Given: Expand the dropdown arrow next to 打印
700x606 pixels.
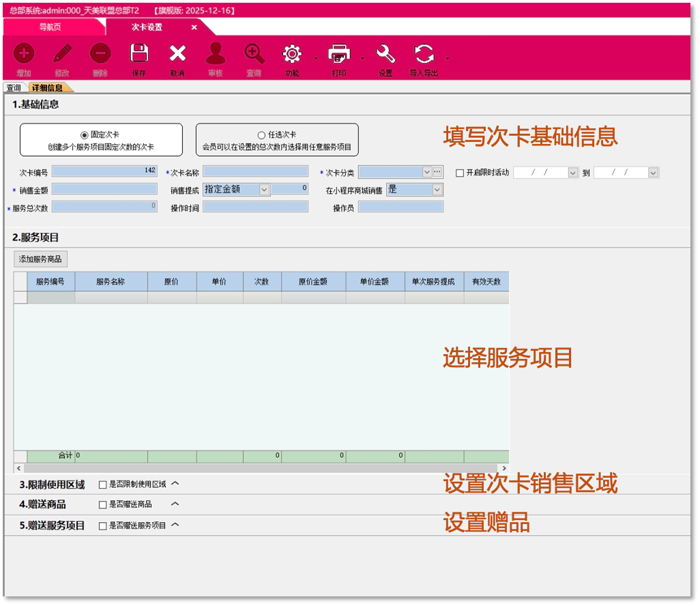Looking at the screenshot, I should pos(362,59).
